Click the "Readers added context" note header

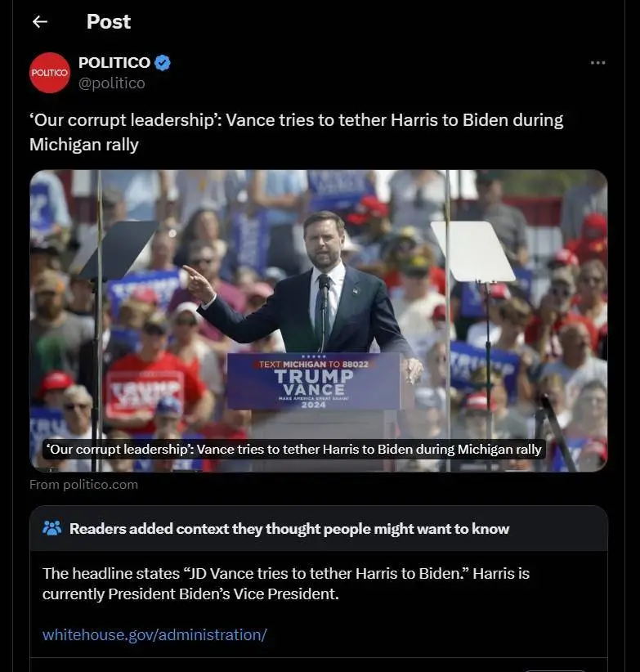pyautogui.click(x=289, y=529)
